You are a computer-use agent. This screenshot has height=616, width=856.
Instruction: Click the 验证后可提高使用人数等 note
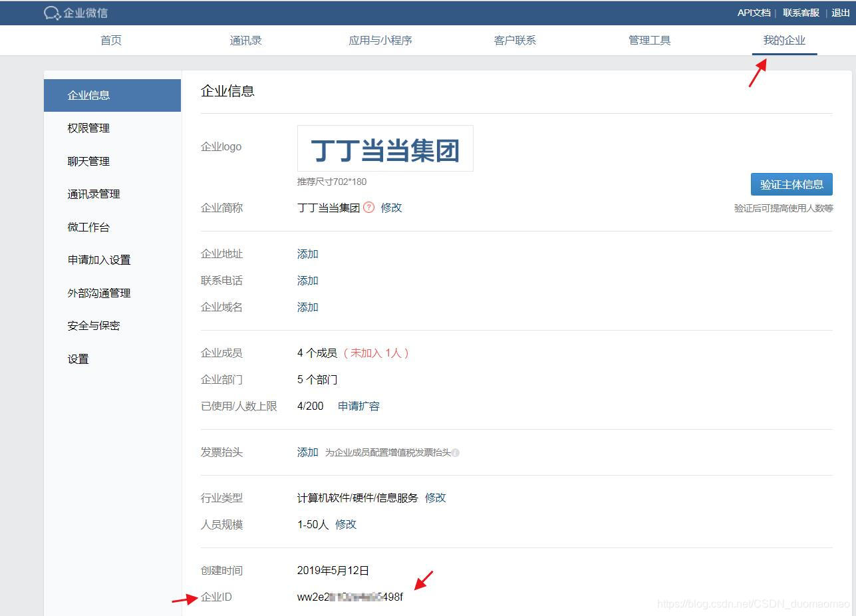coord(784,208)
